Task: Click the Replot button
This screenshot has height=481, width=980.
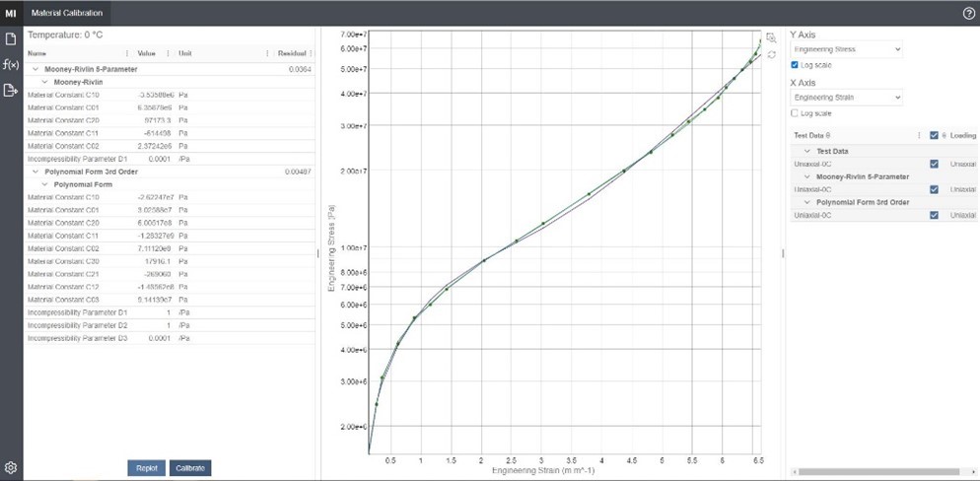Action: click(x=146, y=468)
